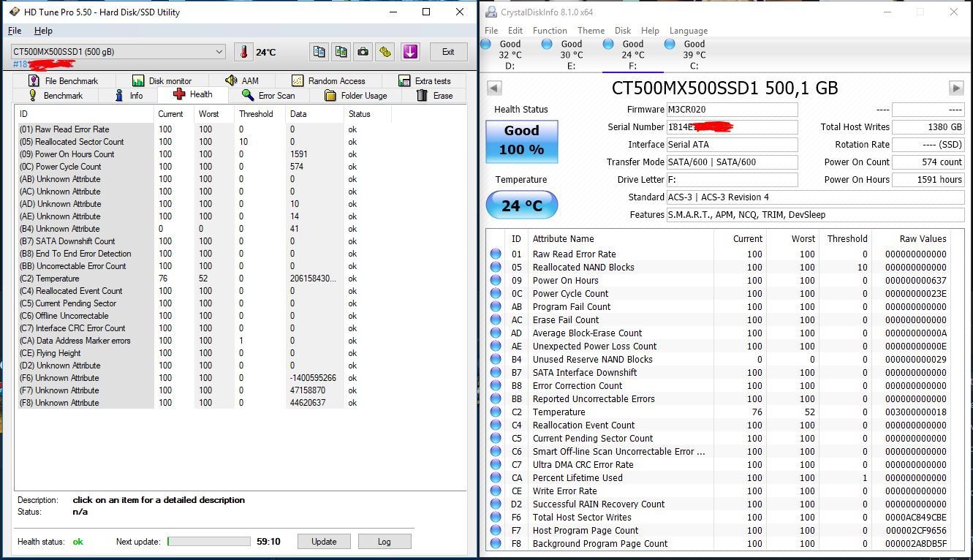
Task: Click the Firmware field M3CR020
Action: pos(732,110)
